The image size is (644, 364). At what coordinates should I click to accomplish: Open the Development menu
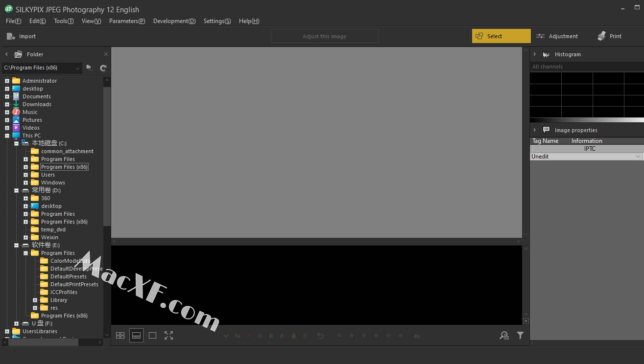point(174,21)
